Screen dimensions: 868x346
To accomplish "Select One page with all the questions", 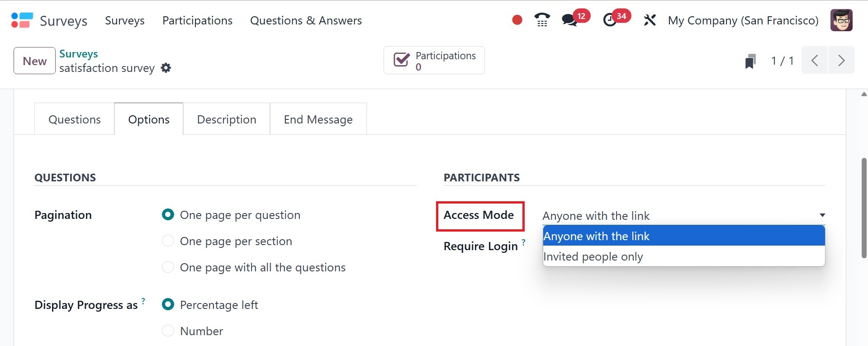I will click(168, 267).
